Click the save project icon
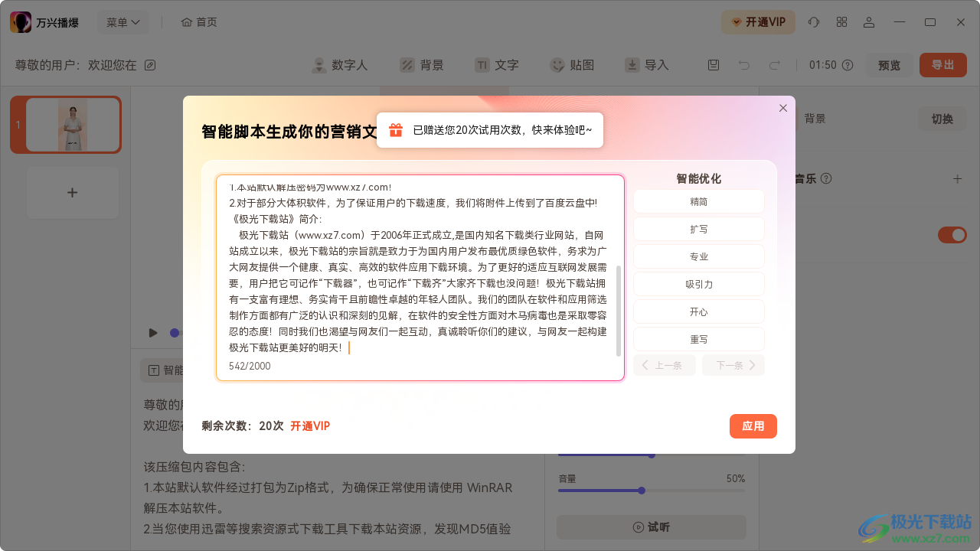The height and width of the screenshot is (551, 980). (714, 65)
